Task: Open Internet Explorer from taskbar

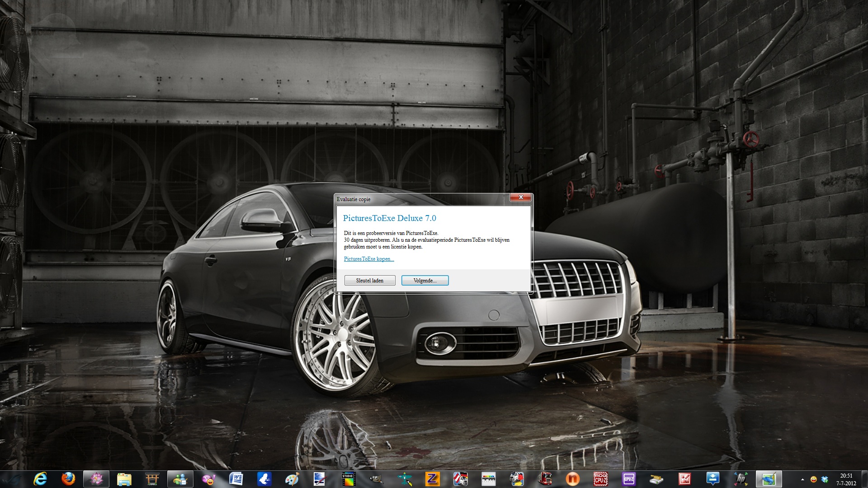Action: coord(40,479)
